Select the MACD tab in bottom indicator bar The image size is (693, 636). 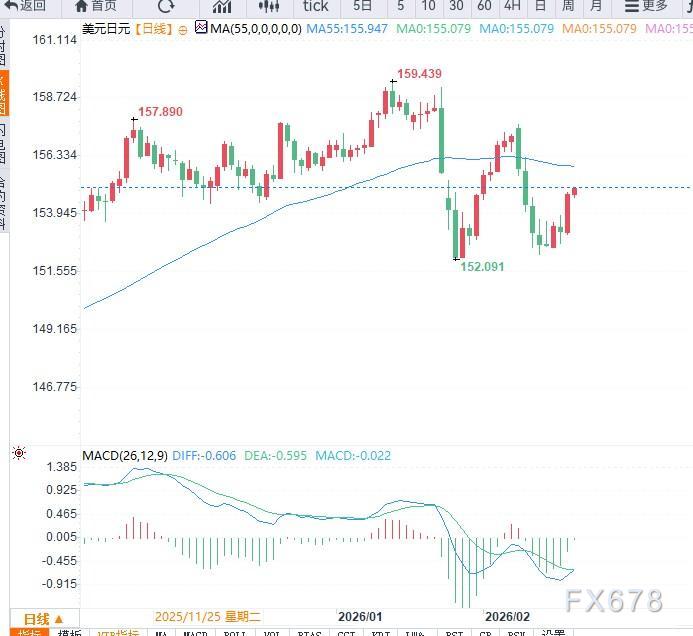pyautogui.click(x=194, y=633)
